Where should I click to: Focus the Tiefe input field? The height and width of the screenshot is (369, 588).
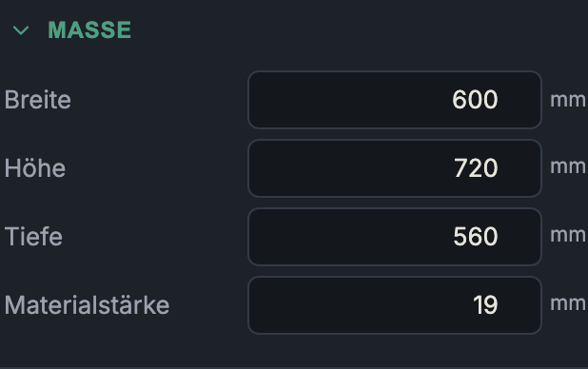tap(395, 237)
